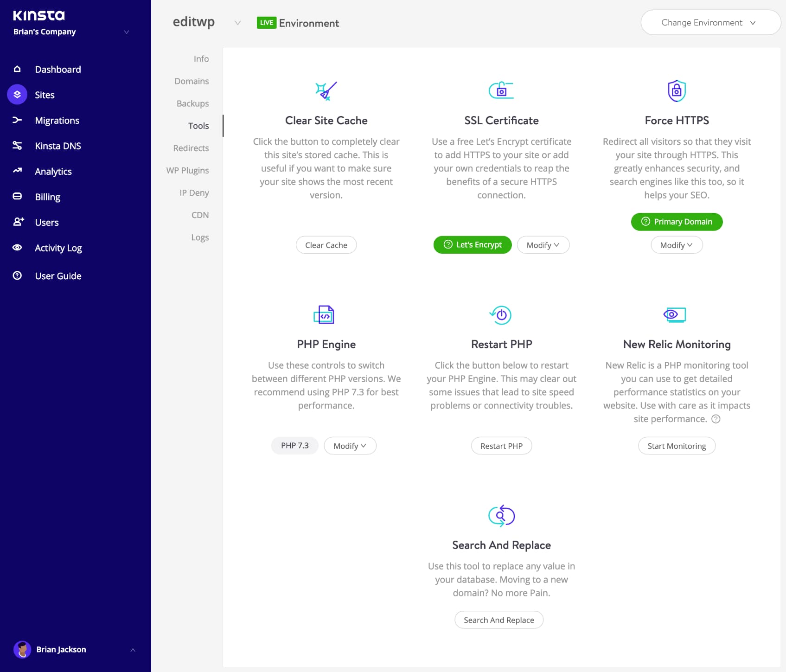This screenshot has width=786, height=672.
Task: Click Brian Jackson's avatar picture
Action: point(22,649)
